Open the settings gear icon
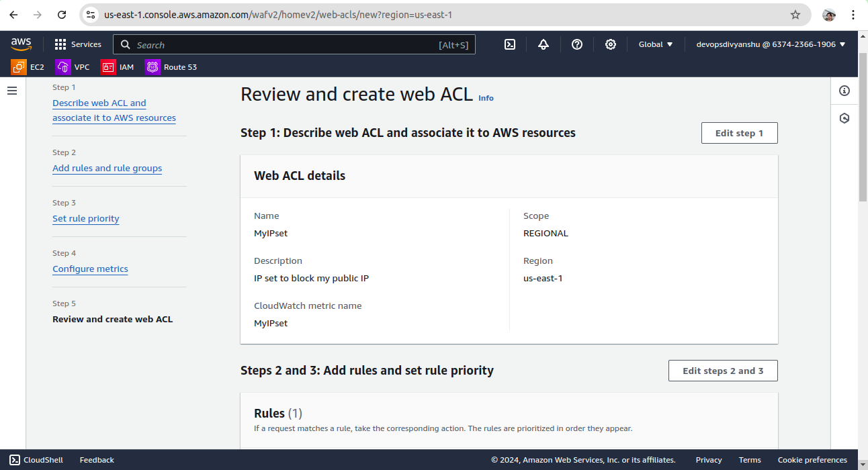This screenshot has height=470, width=868. [x=611, y=44]
